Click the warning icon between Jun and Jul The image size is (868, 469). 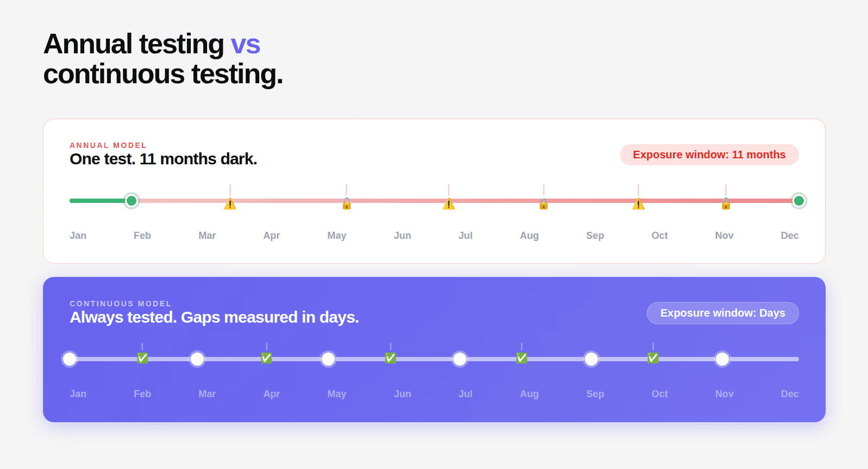point(448,204)
